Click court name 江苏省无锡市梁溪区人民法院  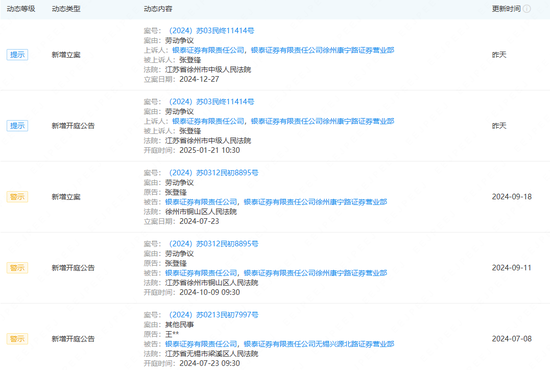(x=212, y=354)
